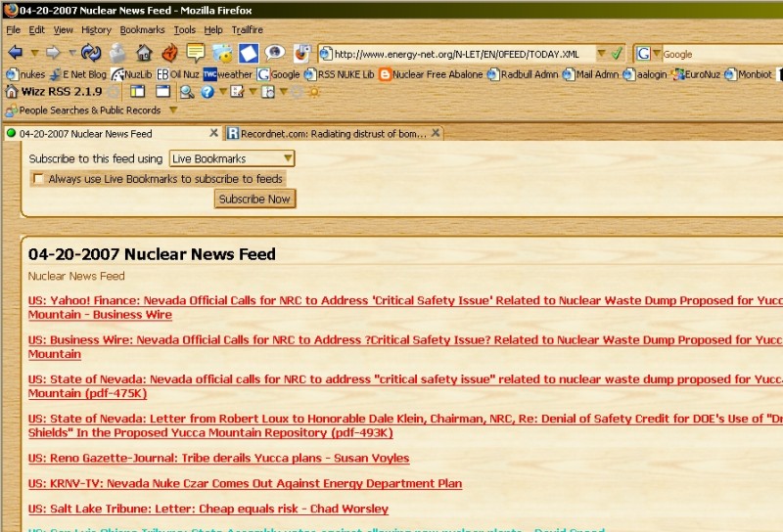Open the Oil Nuz bookmark
This screenshot has width=783, height=532.
tap(178, 74)
